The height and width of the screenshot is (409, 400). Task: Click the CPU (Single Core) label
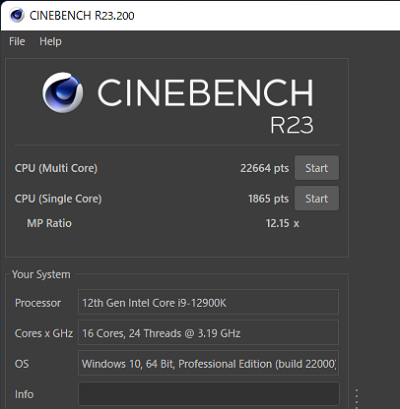[x=58, y=199]
